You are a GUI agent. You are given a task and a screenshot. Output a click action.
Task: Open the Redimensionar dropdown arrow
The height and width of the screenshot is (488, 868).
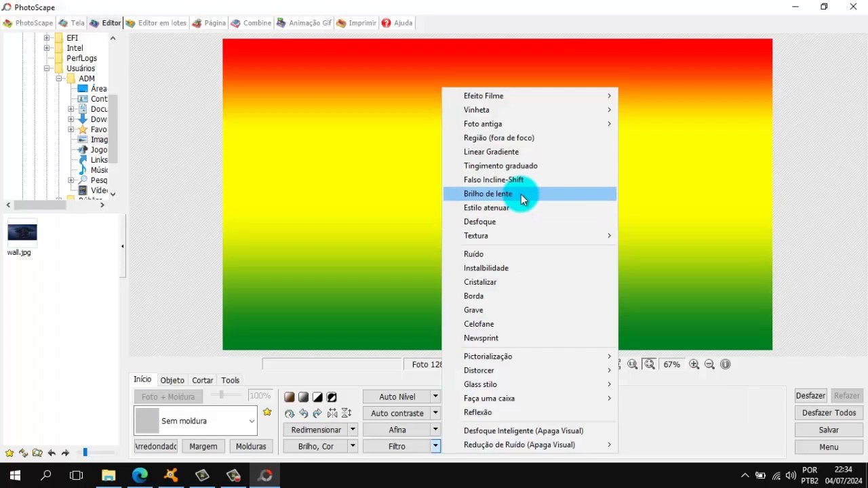coord(353,430)
